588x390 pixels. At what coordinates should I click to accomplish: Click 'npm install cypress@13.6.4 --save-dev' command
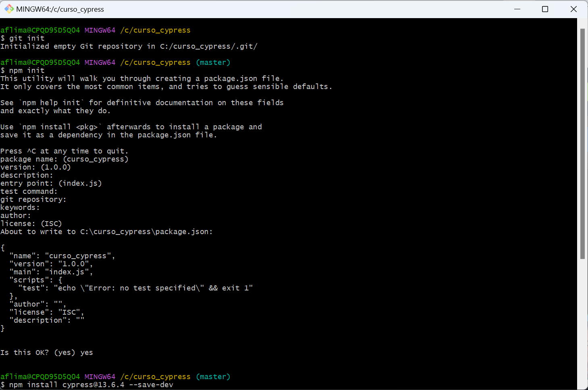(91, 385)
